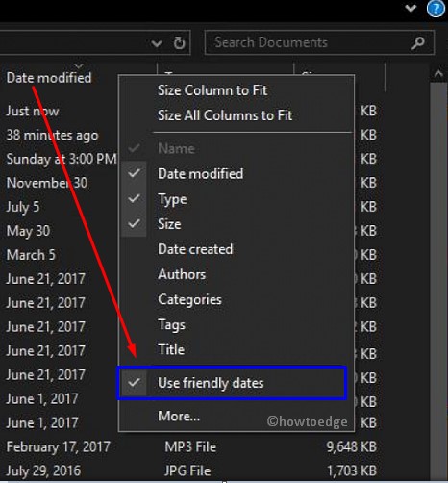Viewport: 448px width, 483px height.
Task: Click the 1,703 KB size cell
Action: tap(352, 470)
